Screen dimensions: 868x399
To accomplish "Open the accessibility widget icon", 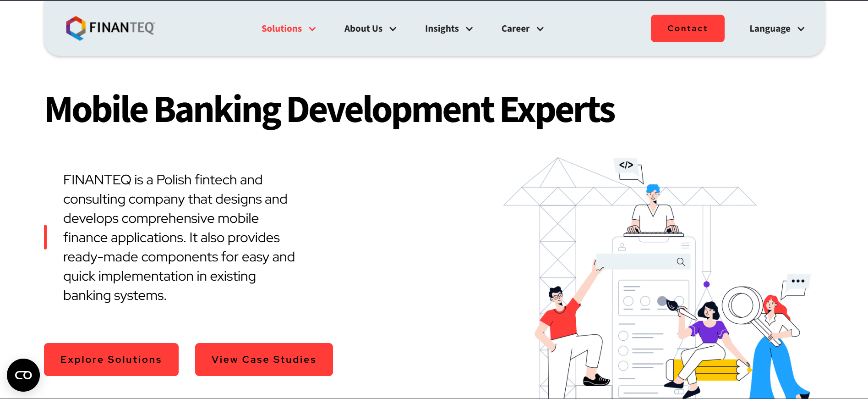I will click(23, 375).
